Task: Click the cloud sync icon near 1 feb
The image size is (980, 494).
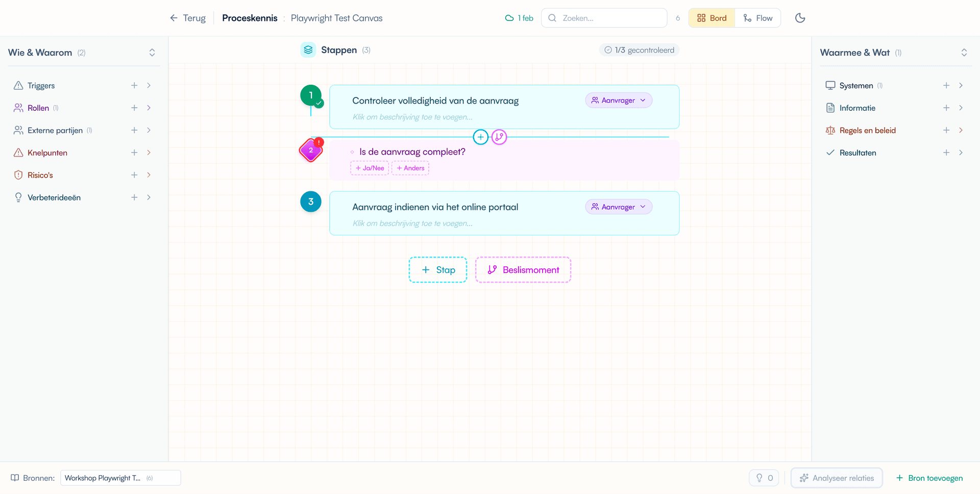Action: [509, 18]
